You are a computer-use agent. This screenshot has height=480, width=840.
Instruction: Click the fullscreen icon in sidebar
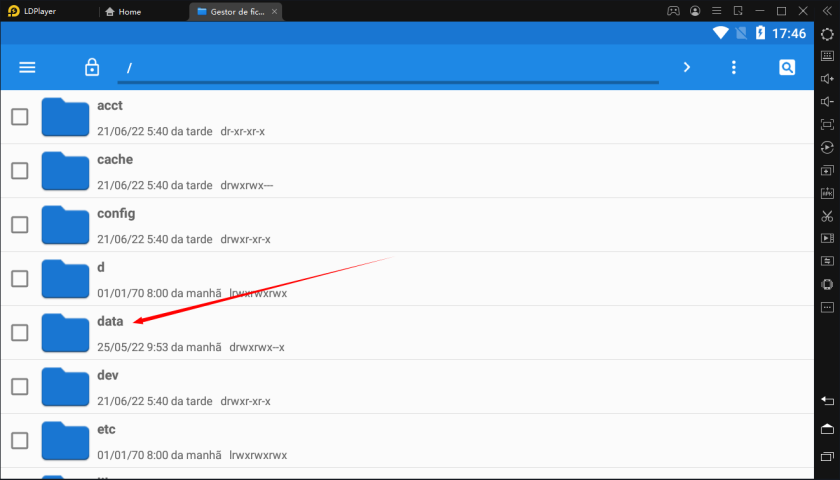(x=827, y=124)
